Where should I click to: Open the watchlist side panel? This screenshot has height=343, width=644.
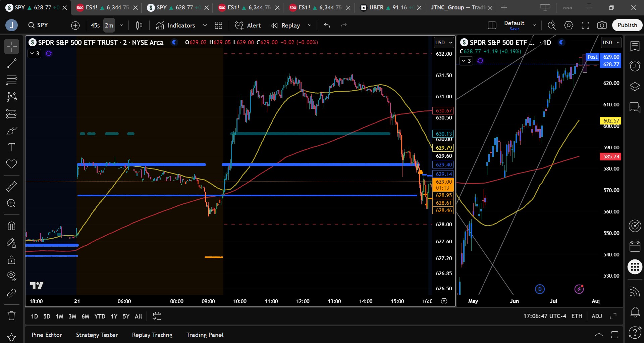635,46
